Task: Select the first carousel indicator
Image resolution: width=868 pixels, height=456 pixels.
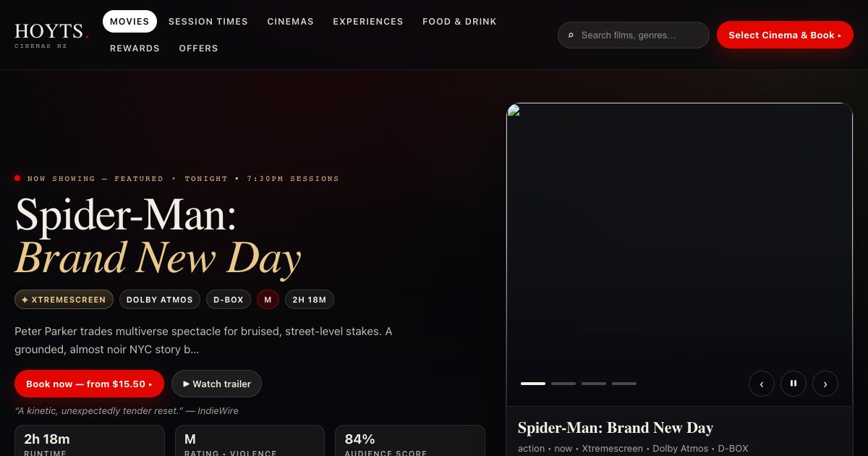Action: [533, 384]
